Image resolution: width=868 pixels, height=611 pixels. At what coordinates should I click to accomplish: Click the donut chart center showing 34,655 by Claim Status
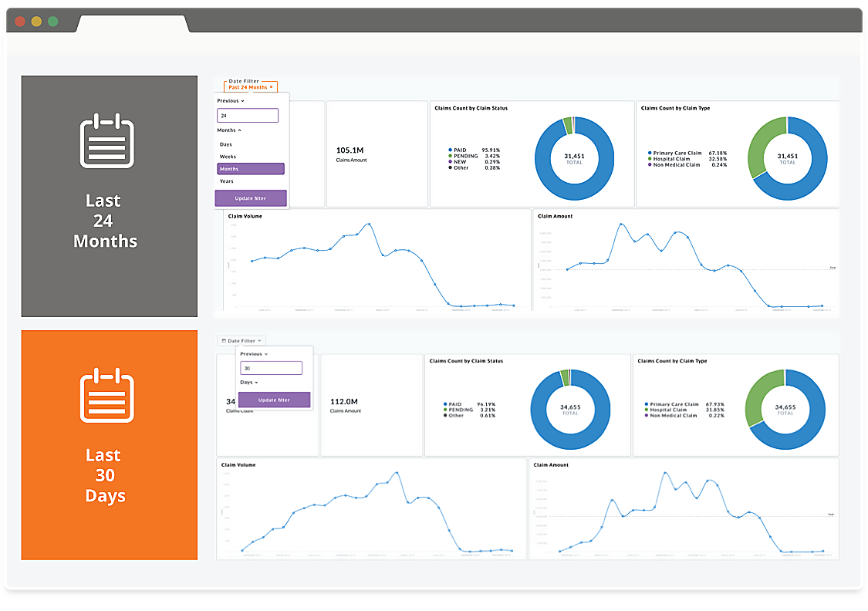pos(570,409)
